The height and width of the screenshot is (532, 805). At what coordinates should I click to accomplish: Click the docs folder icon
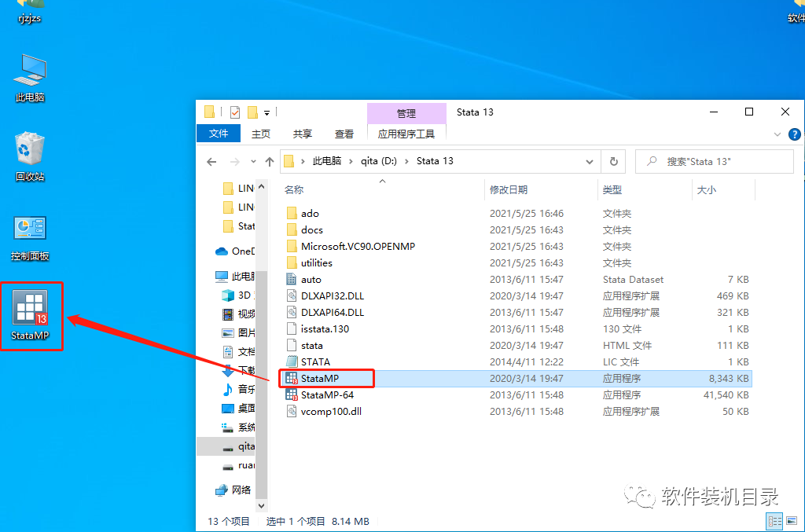pyautogui.click(x=292, y=229)
